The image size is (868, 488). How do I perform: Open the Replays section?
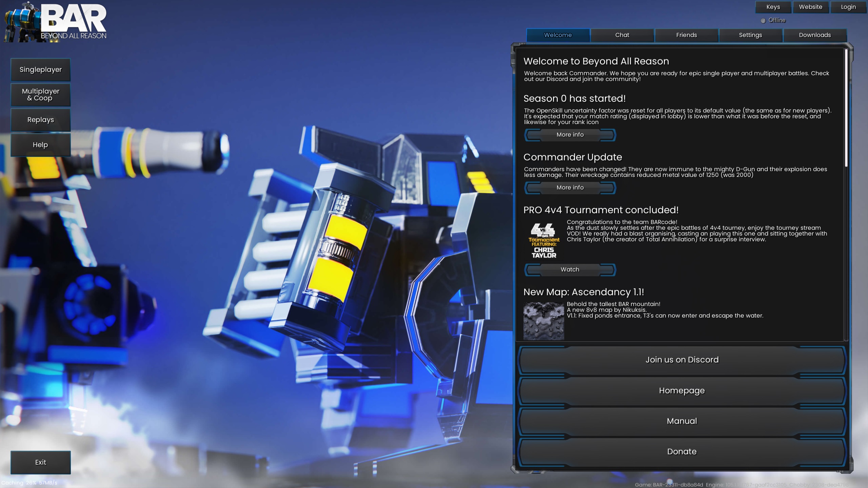pyautogui.click(x=41, y=120)
